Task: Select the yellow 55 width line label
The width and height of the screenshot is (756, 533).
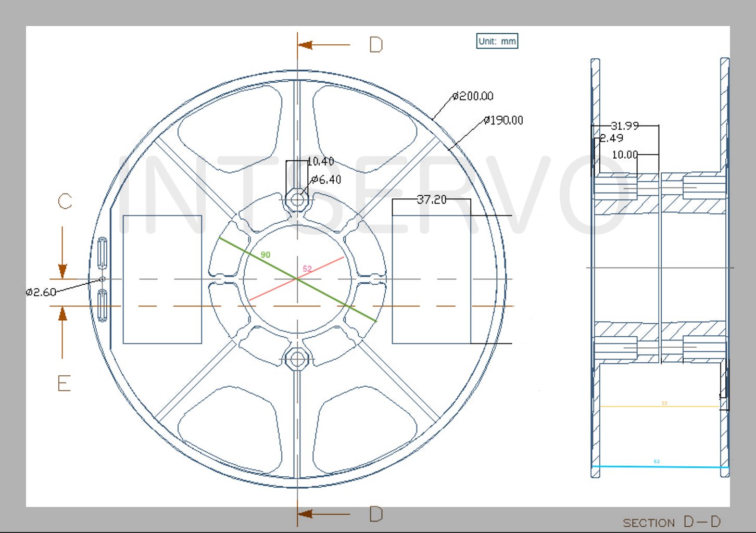Action: [664, 403]
